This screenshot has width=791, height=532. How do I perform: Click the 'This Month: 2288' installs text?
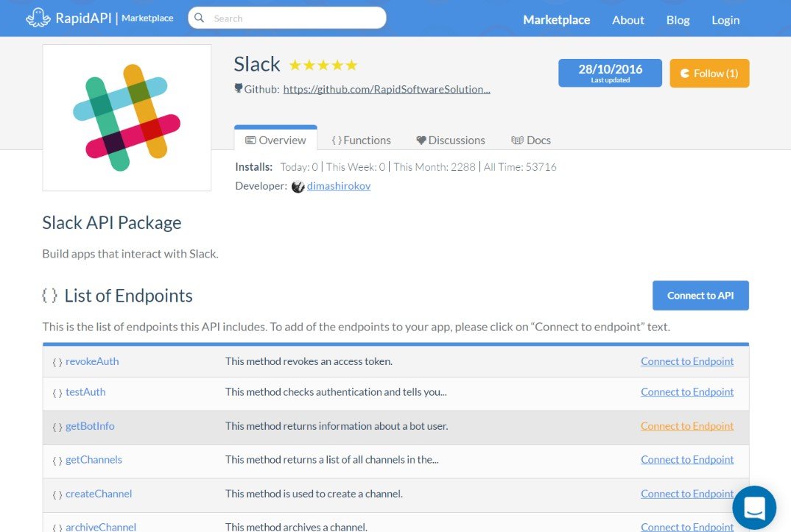pyautogui.click(x=435, y=167)
